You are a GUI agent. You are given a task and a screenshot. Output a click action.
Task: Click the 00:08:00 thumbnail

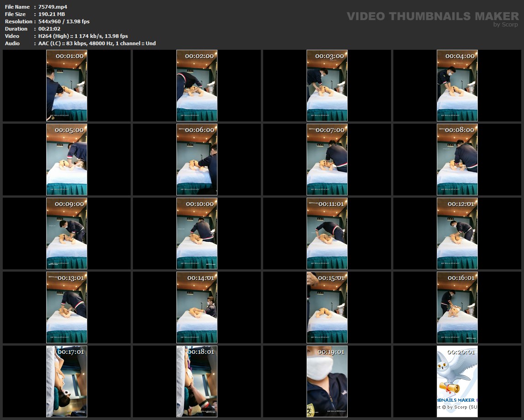pos(457,159)
